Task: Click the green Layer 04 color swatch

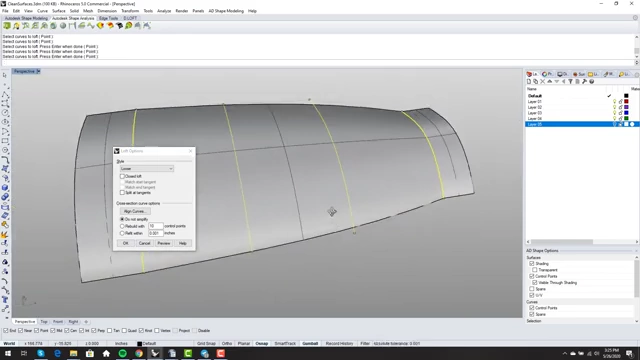Action: point(626,118)
